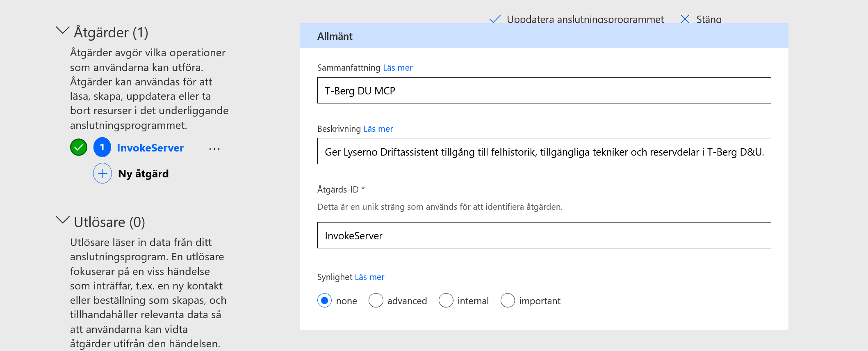Open the InvokeServer ellipsis menu

point(214,149)
